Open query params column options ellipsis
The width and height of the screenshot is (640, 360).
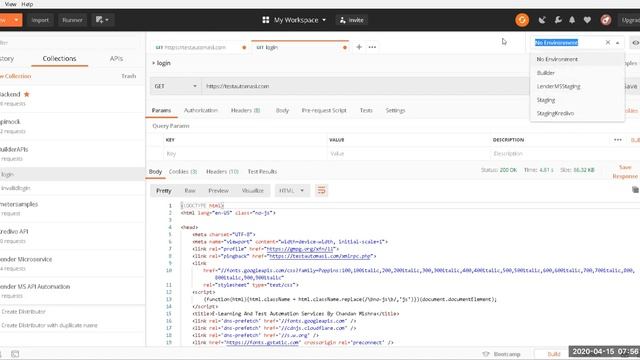618,140
